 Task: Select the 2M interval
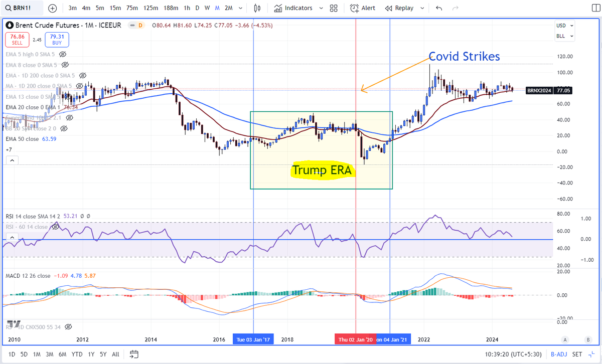229,8
